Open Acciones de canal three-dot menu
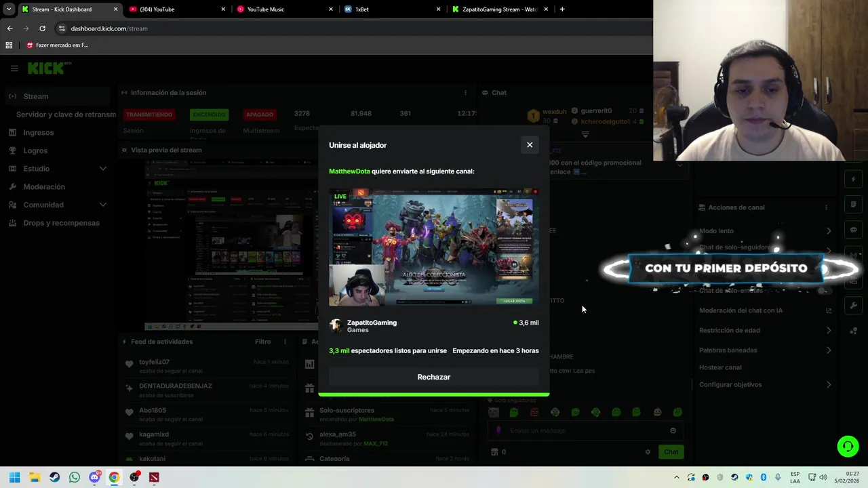This screenshot has height=488, width=868. pyautogui.click(x=826, y=207)
